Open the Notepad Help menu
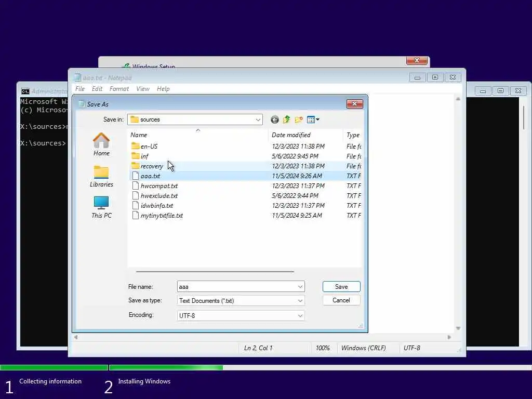This screenshot has height=399, width=532. [163, 89]
